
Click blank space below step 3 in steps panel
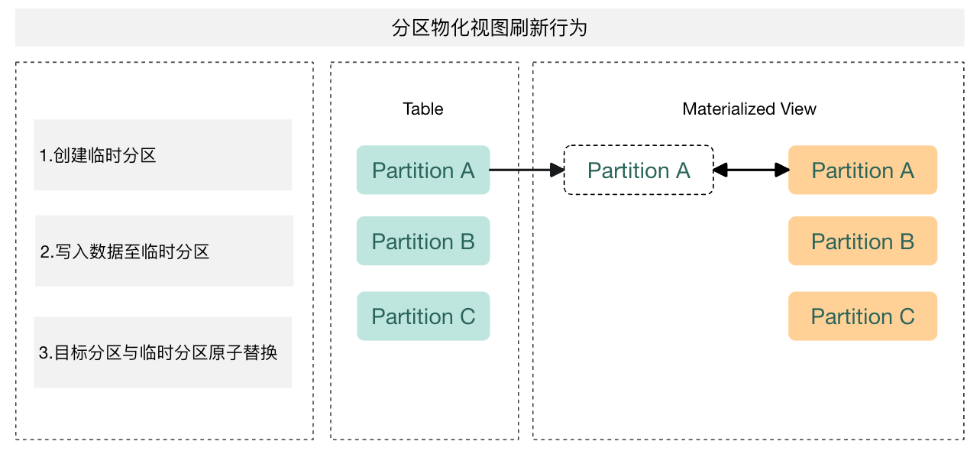(x=163, y=413)
